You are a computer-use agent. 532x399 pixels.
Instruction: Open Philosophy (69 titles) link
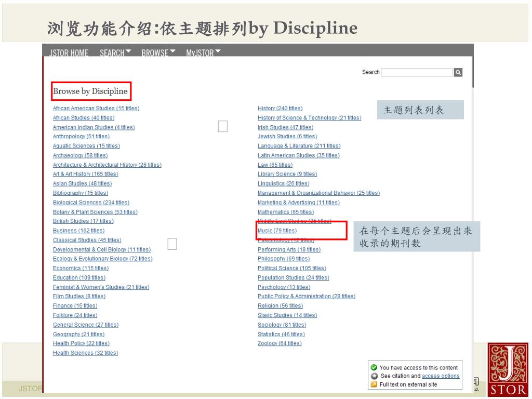284,259
